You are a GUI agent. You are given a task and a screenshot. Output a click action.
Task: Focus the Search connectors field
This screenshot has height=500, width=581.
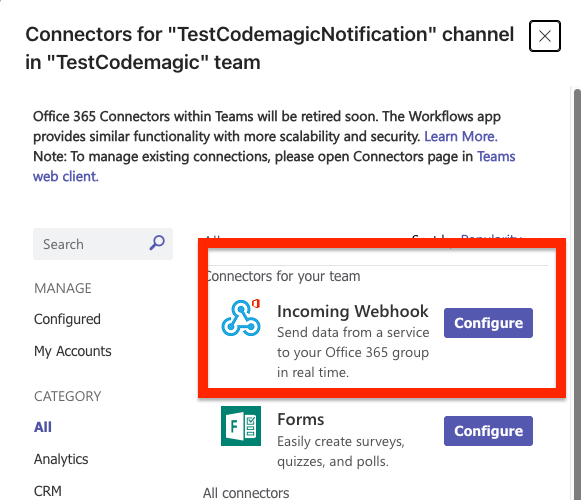point(103,244)
